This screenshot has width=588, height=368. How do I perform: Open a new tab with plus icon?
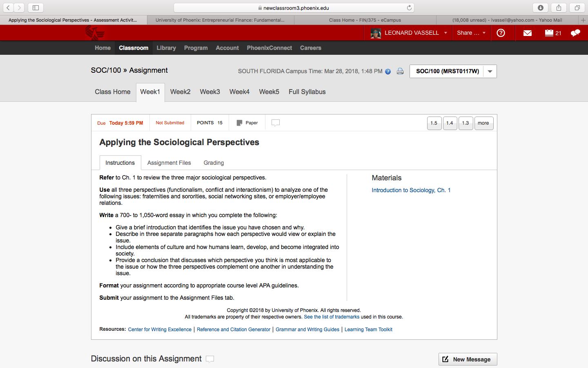583,20
